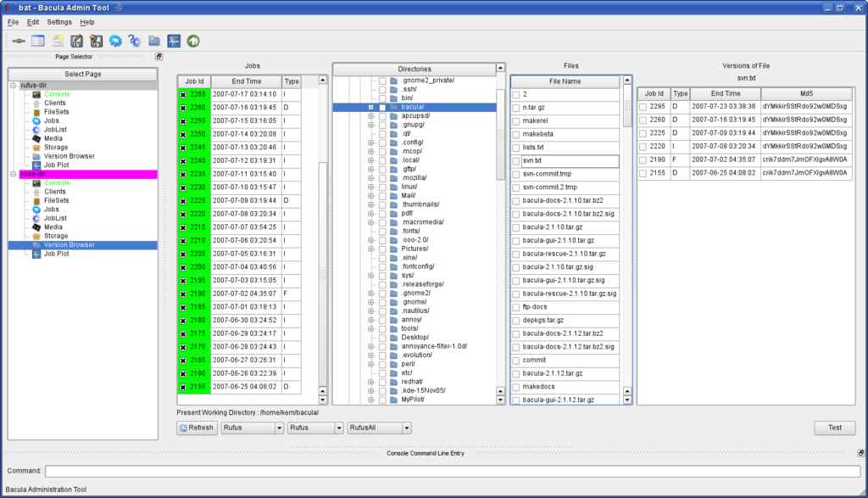Click the floppy disk with arrow toolbar icon
This screenshot has width=868, height=498.
pyautogui.click(x=97, y=40)
